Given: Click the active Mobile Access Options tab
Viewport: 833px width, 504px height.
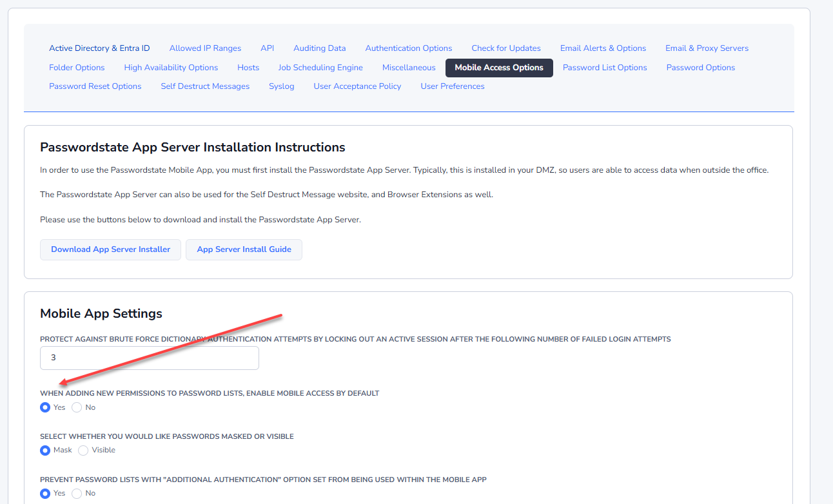Looking at the screenshot, I should 499,68.
